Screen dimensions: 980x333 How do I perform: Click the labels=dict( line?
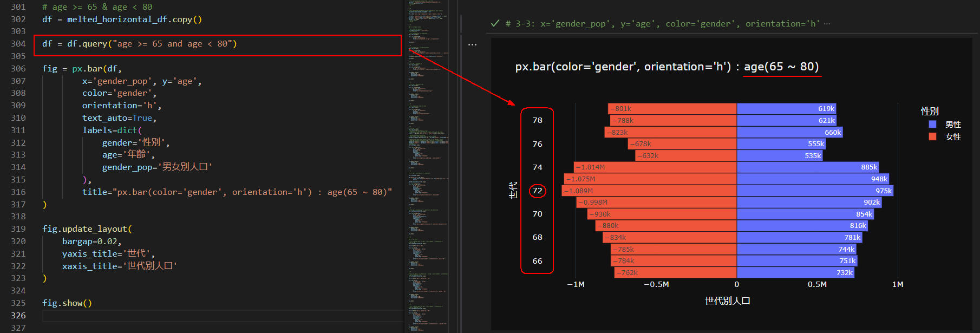pos(112,130)
